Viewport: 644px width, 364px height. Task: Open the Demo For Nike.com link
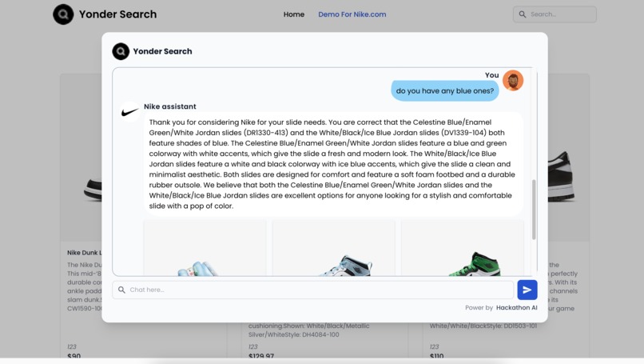point(352,14)
